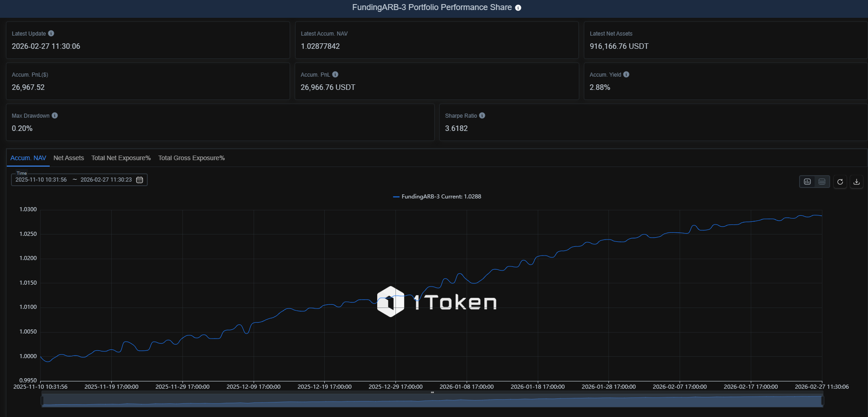Click Latest Net Assets value 916,166.76 USDT
Image resolution: width=868 pixels, height=417 pixels.
point(619,46)
